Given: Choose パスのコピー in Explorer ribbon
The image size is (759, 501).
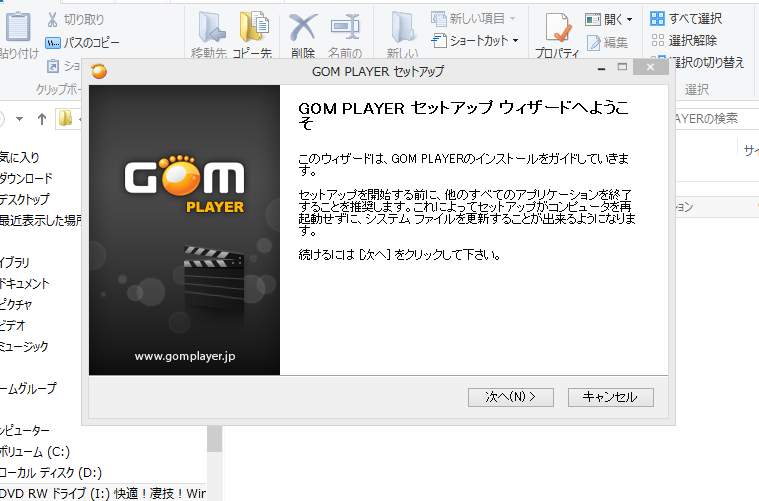Looking at the screenshot, I should click(82, 43).
